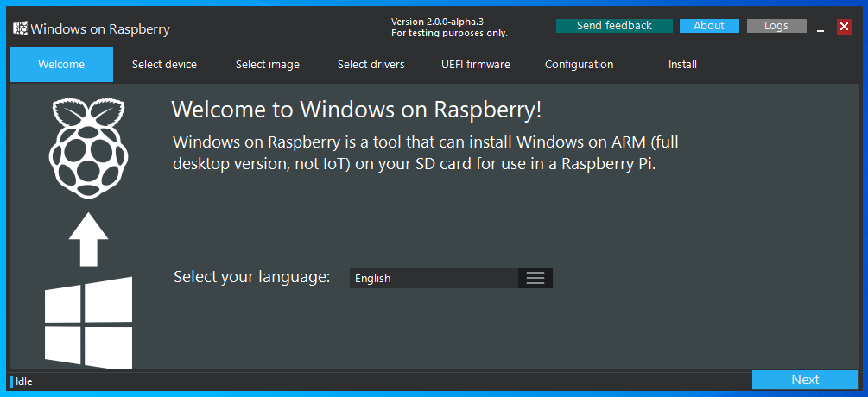Open the Configuration tab
Viewport: 868px width, 397px height.
point(579,65)
